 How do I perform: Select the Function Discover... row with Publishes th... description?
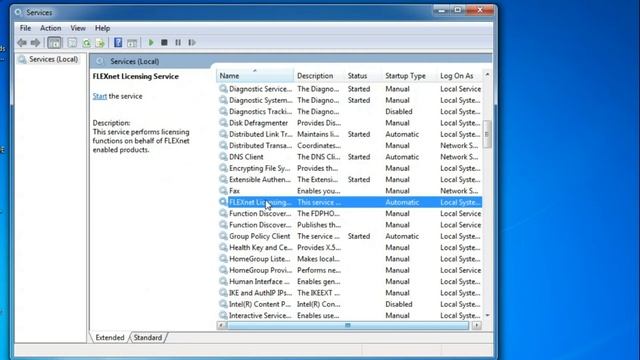pyautogui.click(x=350, y=225)
